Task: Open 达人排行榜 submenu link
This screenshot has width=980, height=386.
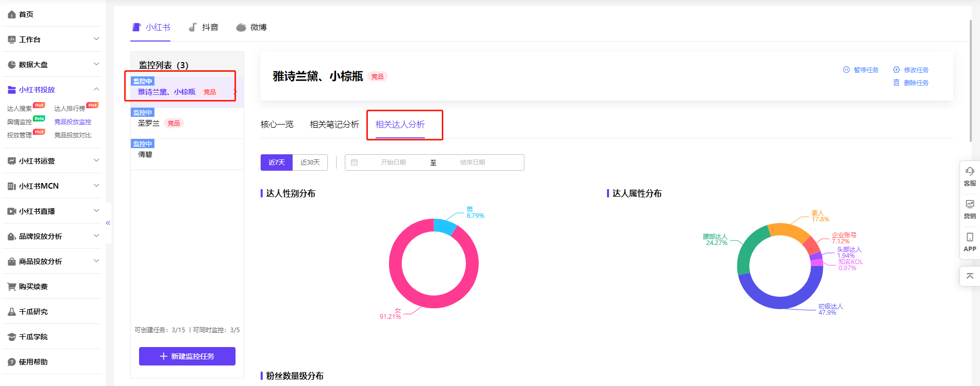Action: 70,109
